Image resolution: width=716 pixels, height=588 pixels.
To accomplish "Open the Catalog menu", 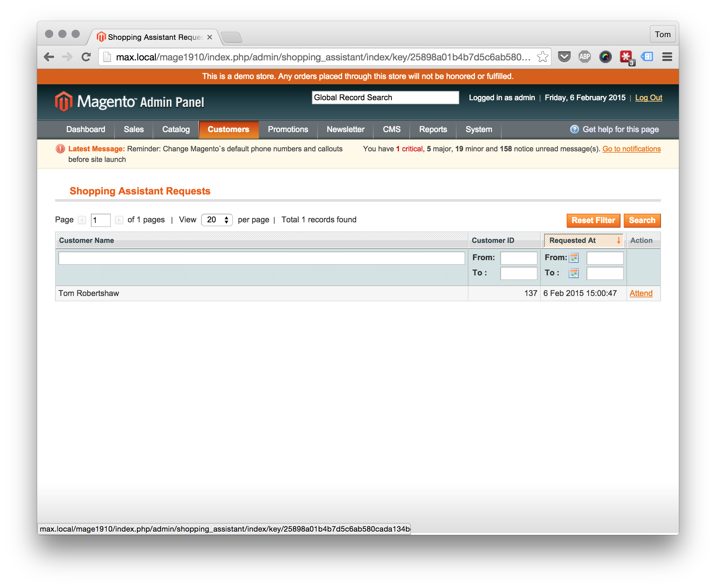I will coord(176,129).
